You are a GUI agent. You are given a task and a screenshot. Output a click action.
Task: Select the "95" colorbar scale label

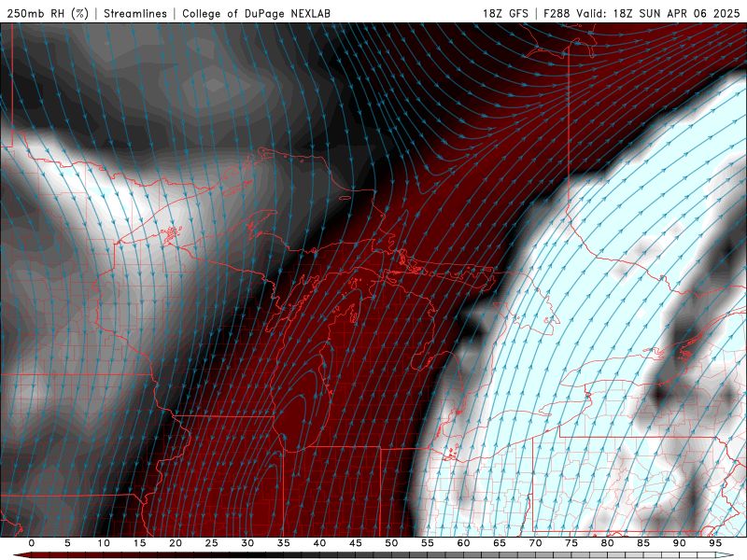(715, 543)
